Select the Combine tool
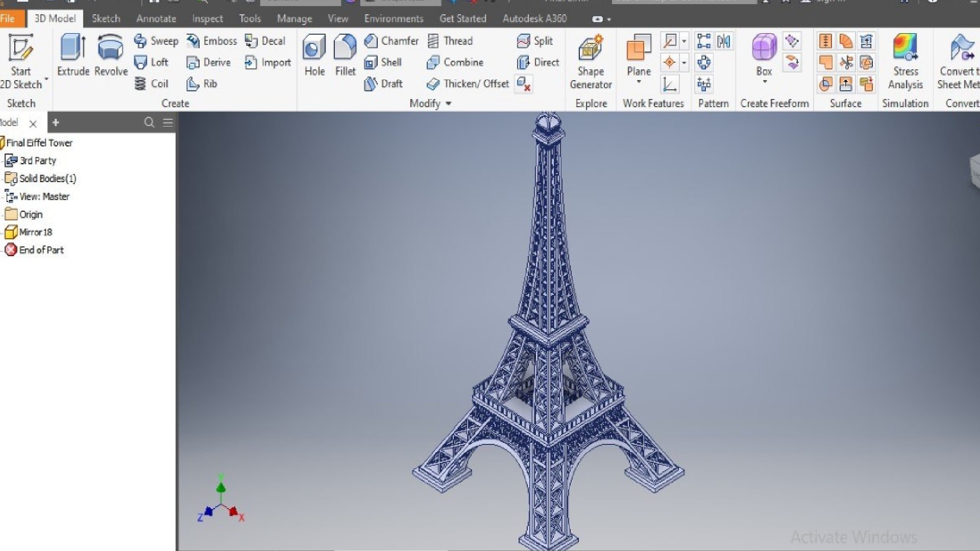This screenshot has width=980, height=551. 455,62
